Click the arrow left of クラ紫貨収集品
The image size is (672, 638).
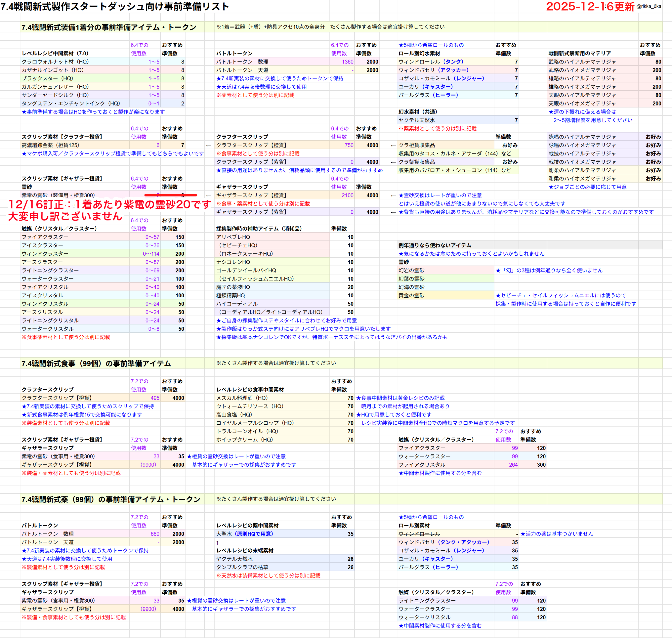coord(393,162)
